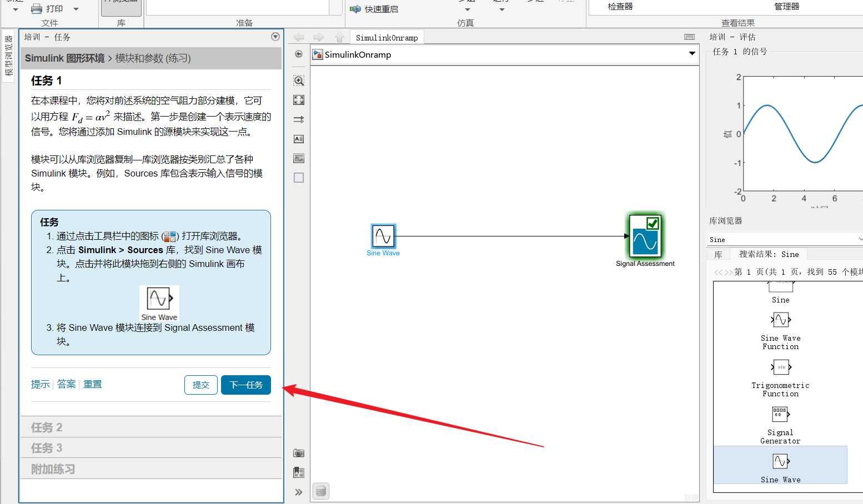The height and width of the screenshot is (504, 863).
Task: Select the Zoom tool in the canvas palette
Action: 299,80
